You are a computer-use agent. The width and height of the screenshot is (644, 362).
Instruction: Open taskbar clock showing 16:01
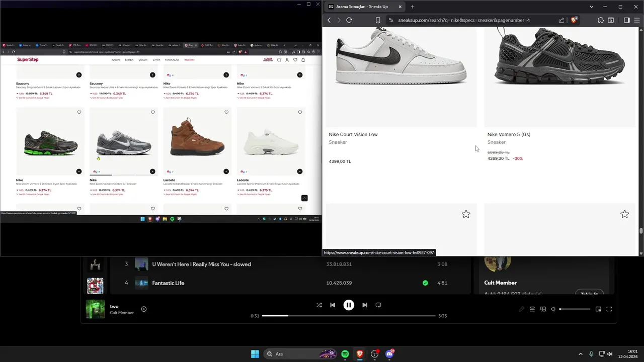click(x=628, y=354)
